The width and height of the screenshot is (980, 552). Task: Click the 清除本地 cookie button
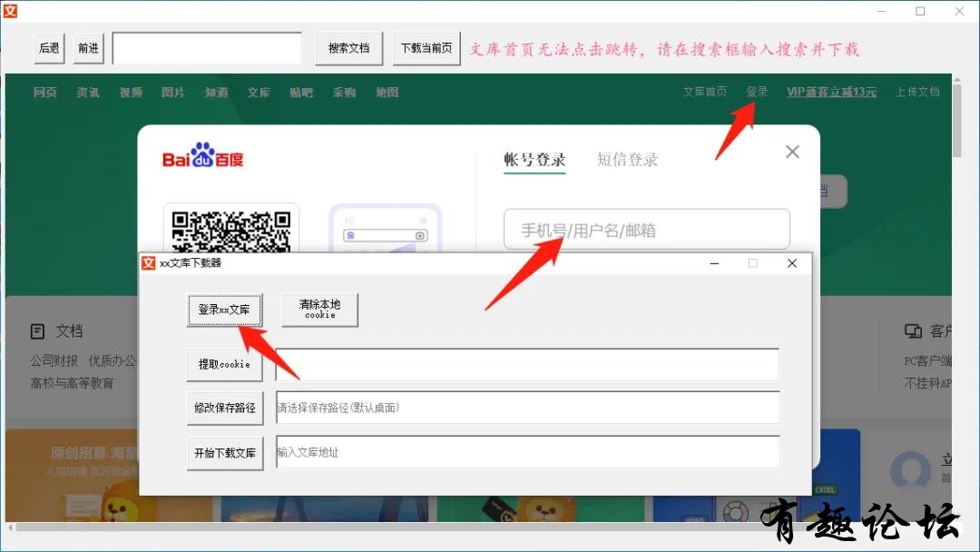(319, 310)
